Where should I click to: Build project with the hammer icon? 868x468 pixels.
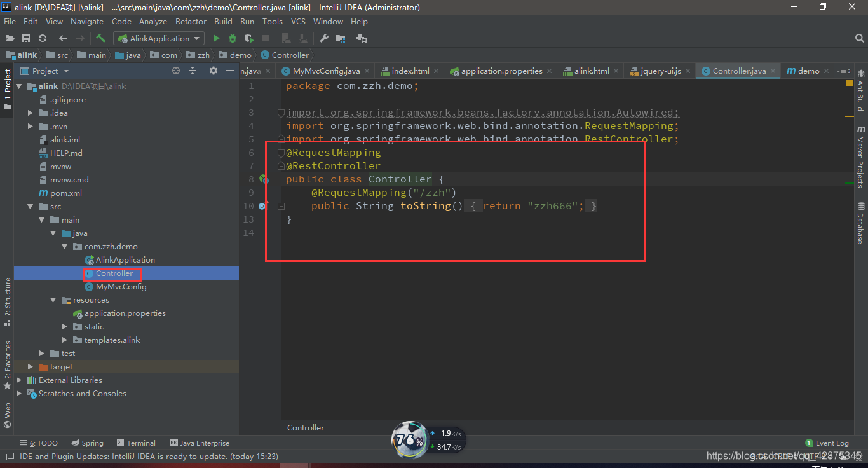(x=100, y=38)
